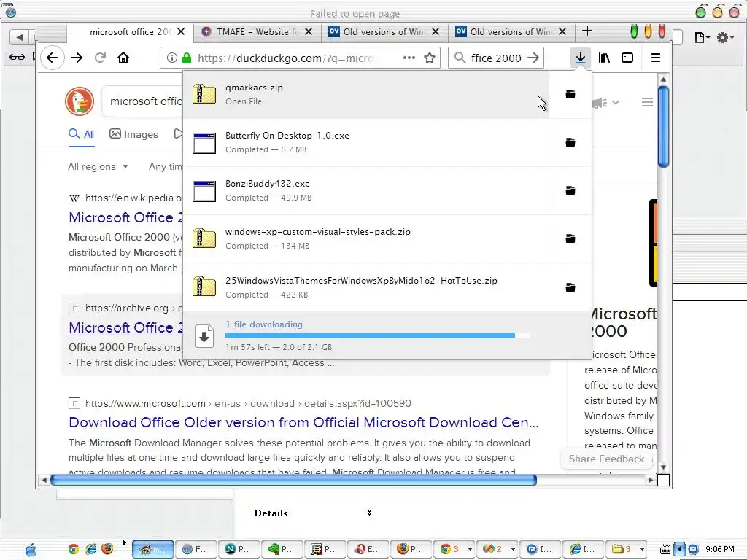Screen dimensions: 747x560
Task: Expand the taskbar group showing 2
Action: [499, 549]
